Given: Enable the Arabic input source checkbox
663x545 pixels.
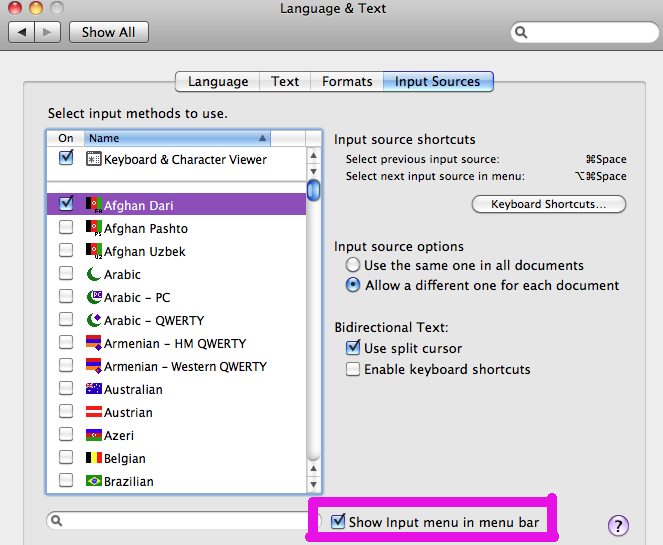Looking at the screenshot, I should 66,274.
